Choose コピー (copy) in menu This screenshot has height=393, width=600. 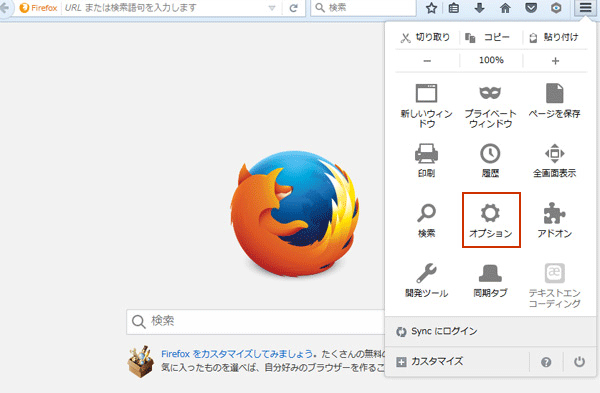(488, 37)
